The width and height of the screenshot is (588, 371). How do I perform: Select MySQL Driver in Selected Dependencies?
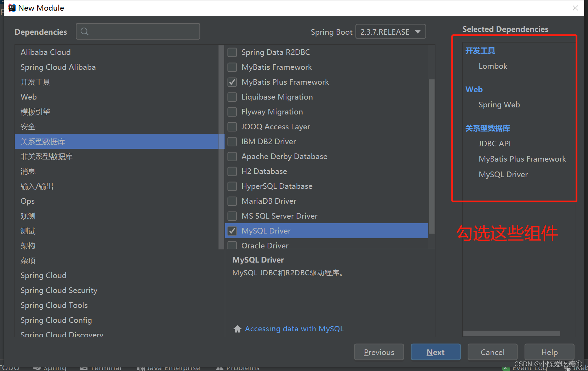coord(503,175)
